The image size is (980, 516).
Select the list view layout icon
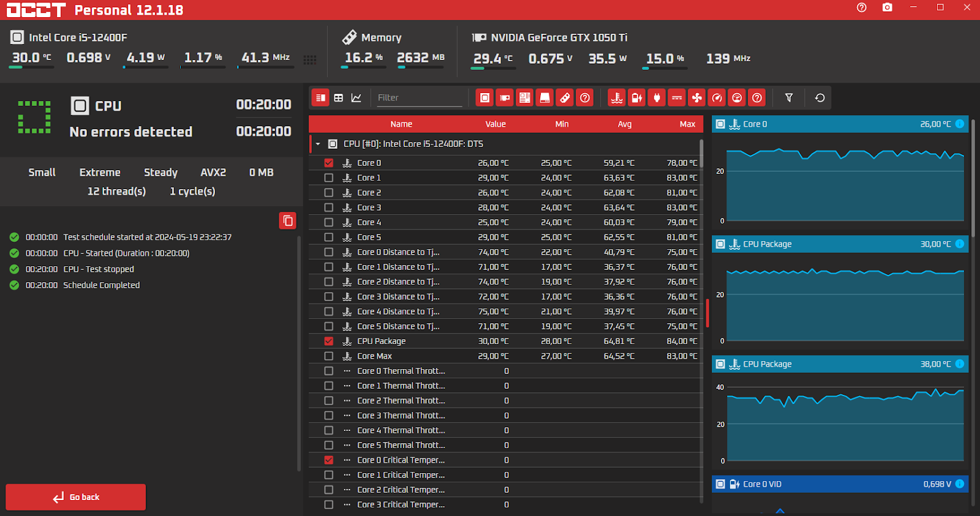click(320, 98)
